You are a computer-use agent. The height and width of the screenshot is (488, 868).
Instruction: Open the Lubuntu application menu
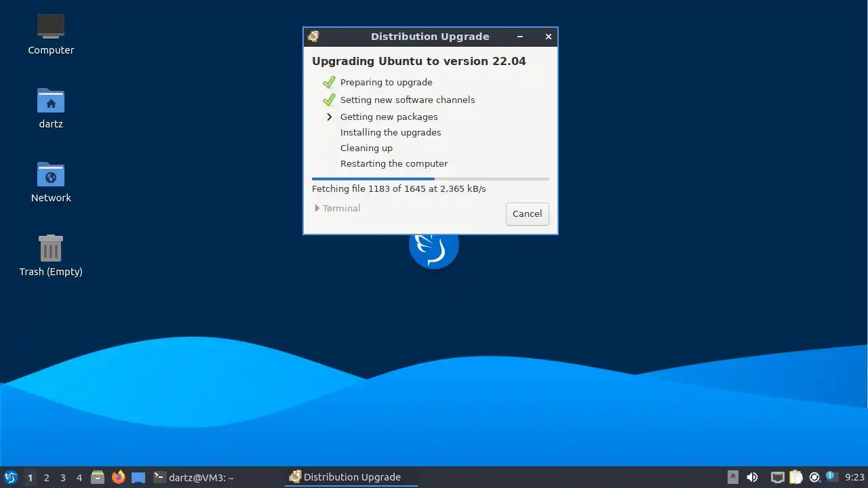pos(10,477)
